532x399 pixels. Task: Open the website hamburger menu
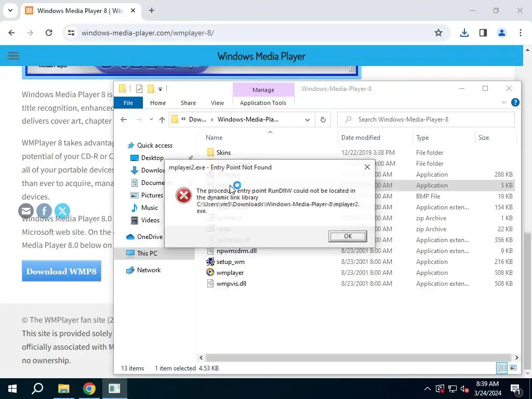click(x=13, y=56)
